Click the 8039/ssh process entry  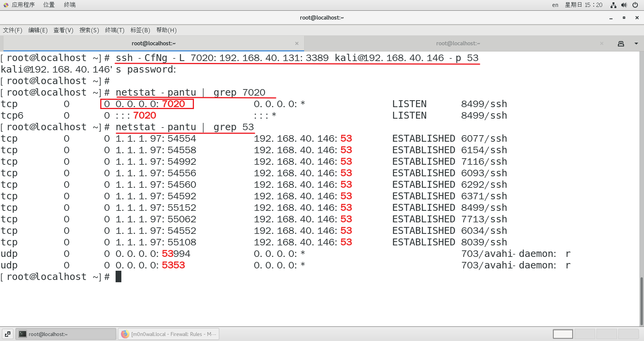point(484,242)
